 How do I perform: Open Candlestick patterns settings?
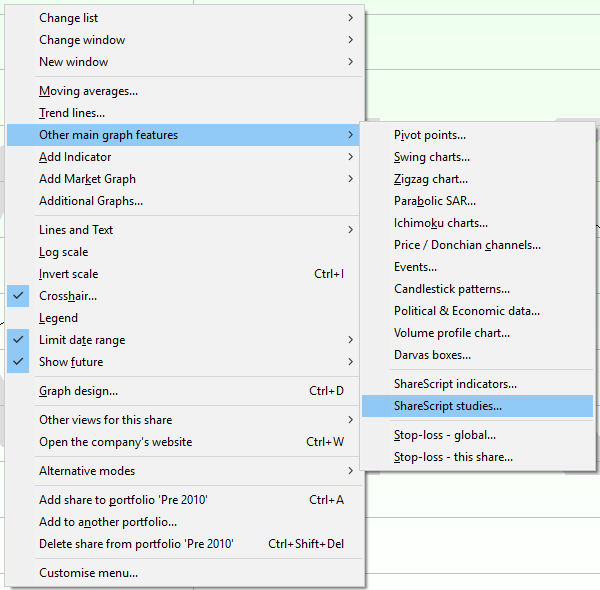pos(452,289)
